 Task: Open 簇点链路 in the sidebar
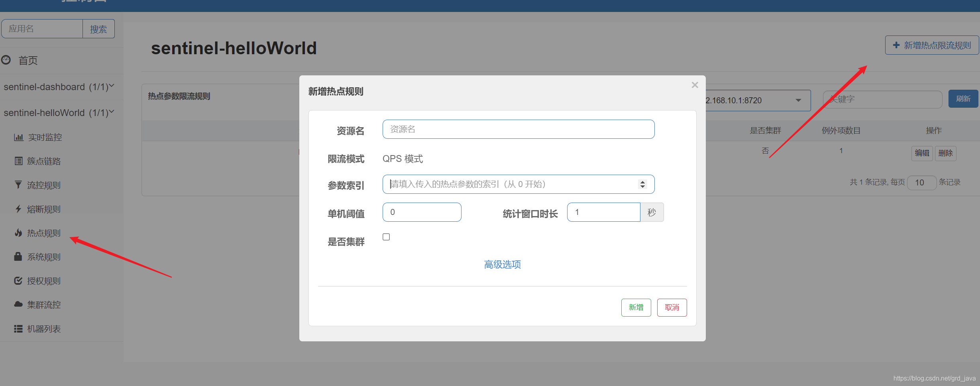click(x=44, y=161)
